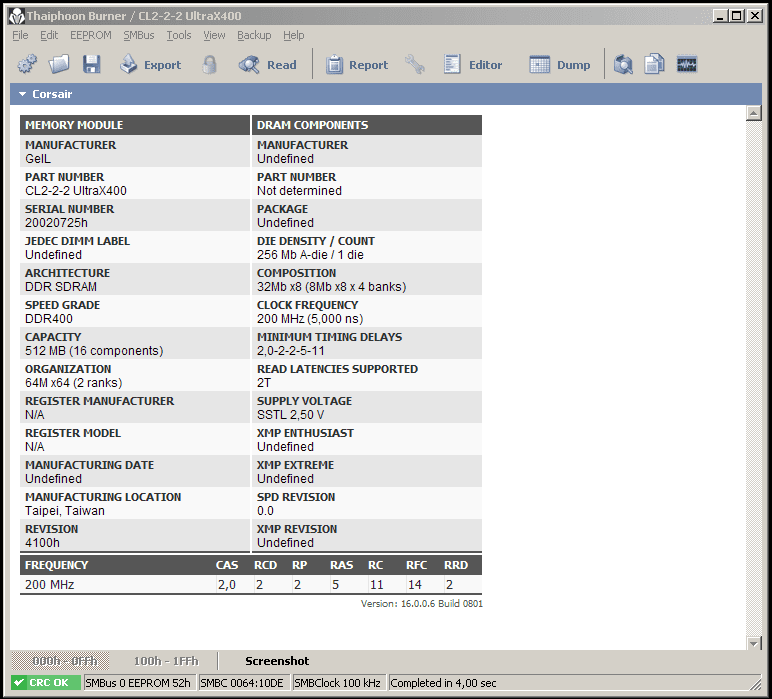Image resolution: width=772 pixels, height=699 pixels.
Task: Open the SMBus menu
Action: (x=139, y=35)
